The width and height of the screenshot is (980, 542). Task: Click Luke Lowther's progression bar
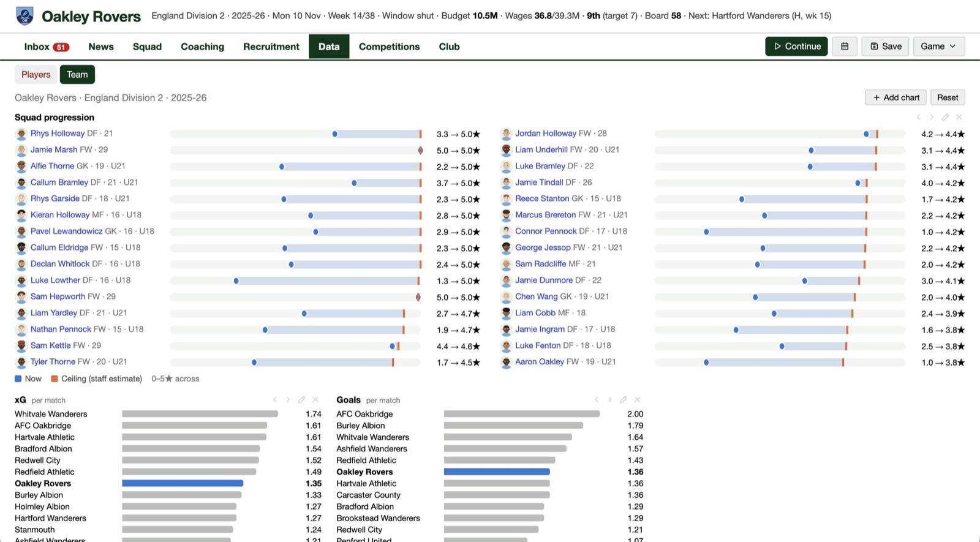pyautogui.click(x=295, y=281)
